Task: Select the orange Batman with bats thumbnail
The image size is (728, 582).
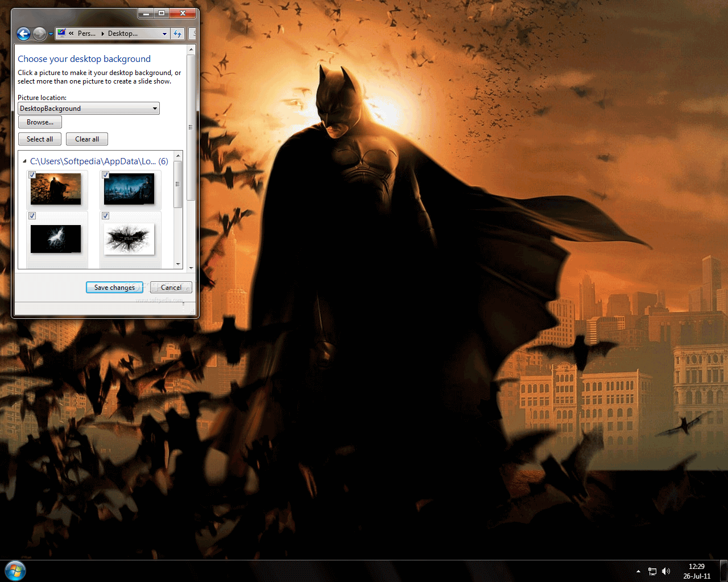Action: [x=56, y=189]
